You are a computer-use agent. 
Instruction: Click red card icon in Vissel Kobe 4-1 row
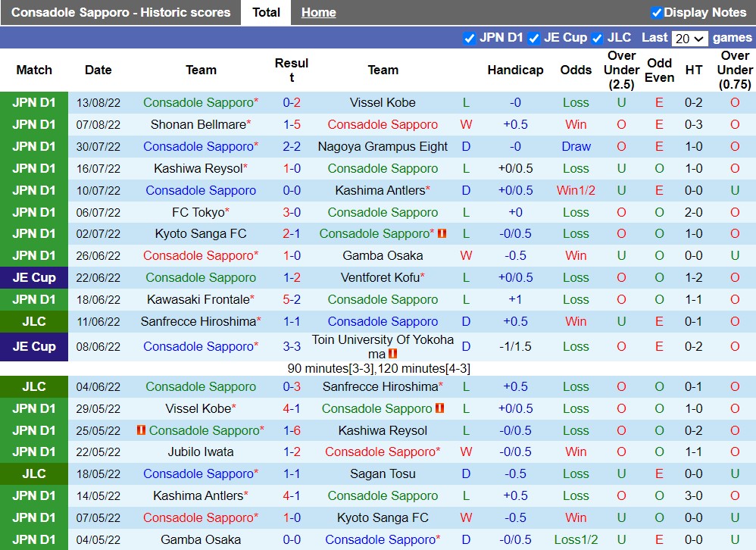[x=440, y=409]
